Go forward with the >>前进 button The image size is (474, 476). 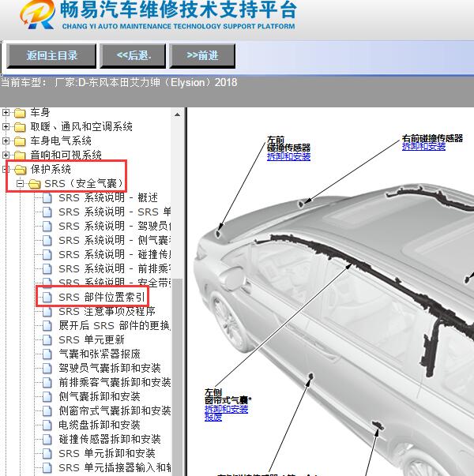tap(202, 56)
